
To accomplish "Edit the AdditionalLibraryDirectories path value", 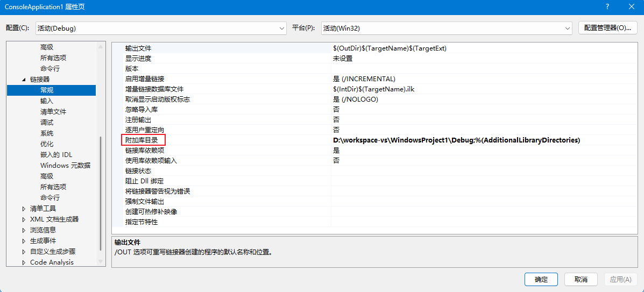I will [x=456, y=140].
